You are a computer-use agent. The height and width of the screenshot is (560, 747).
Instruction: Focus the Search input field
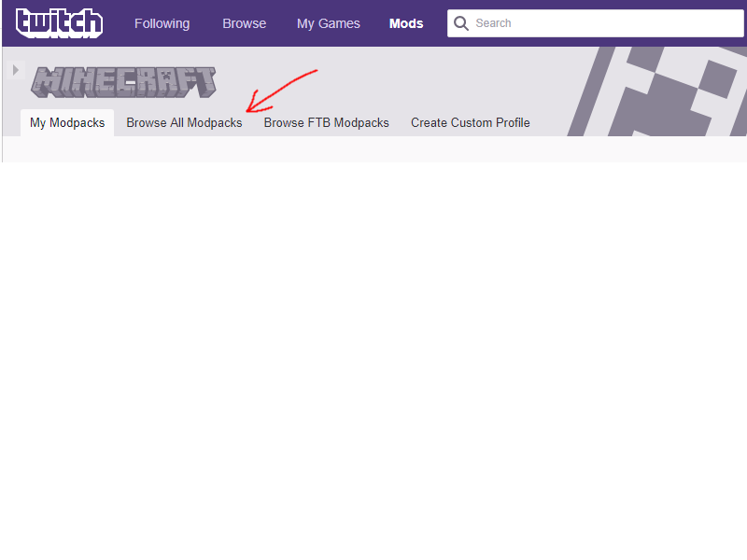(x=596, y=22)
